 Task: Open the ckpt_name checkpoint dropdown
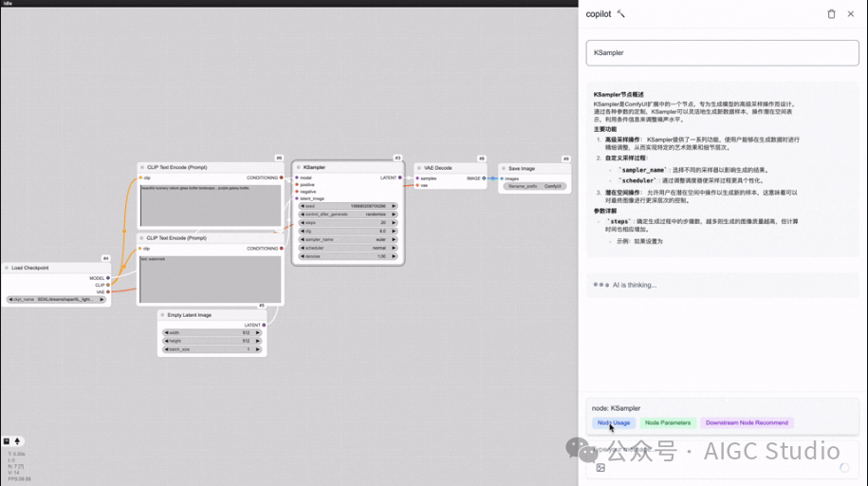(x=56, y=299)
